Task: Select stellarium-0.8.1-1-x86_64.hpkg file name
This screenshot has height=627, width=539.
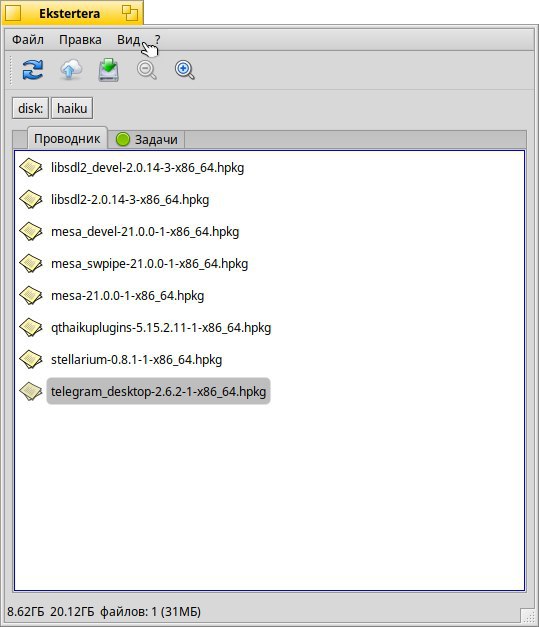Action: click(x=136, y=359)
